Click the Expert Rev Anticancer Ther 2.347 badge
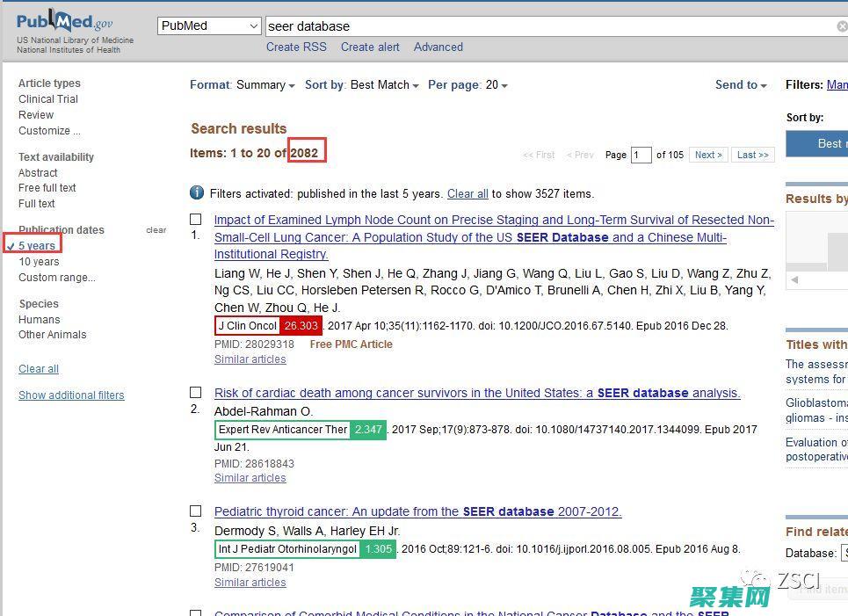The image size is (848, 616). [x=300, y=430]
